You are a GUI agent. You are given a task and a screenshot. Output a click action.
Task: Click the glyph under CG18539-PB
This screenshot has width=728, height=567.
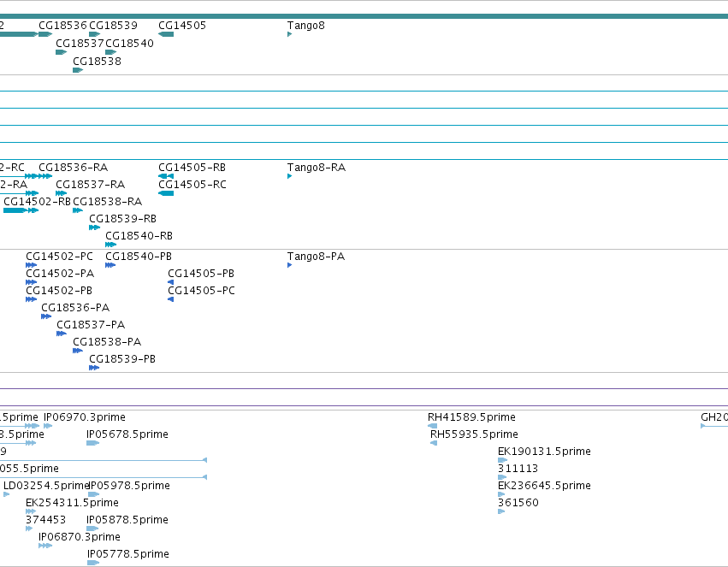coord(94,368)
